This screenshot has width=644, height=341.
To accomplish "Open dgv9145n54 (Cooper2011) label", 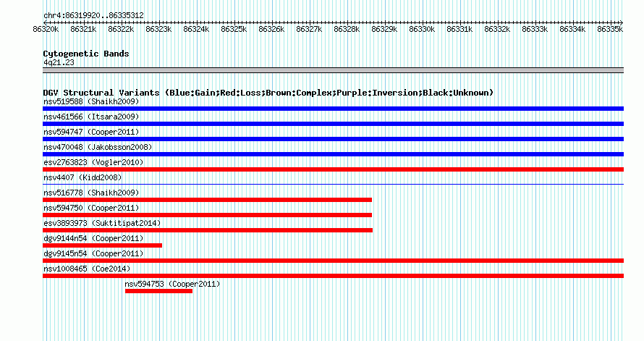I will (93, 253).
